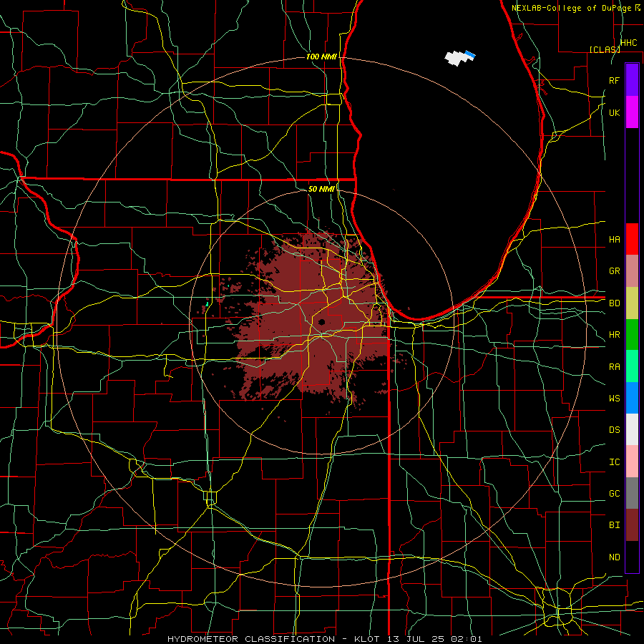The width and height of the screenshot is (644, 644).
Task: Click the NEXLAB-College of DuPage credit text
Action: (571, 8)
